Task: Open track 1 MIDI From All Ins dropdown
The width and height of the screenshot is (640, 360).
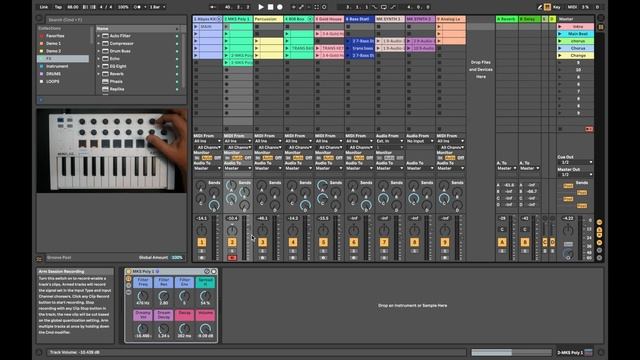Action: click(x=207, y=141)
